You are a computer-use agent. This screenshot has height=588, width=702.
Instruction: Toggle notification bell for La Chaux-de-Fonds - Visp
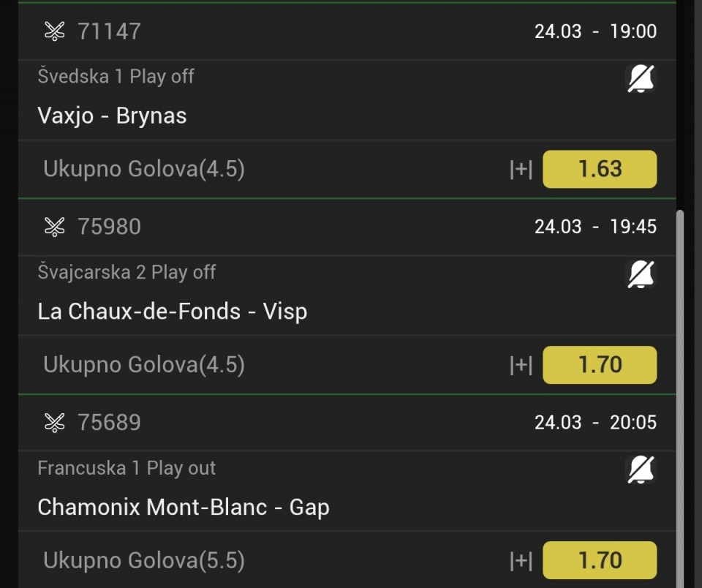click(x=641, y=274)
